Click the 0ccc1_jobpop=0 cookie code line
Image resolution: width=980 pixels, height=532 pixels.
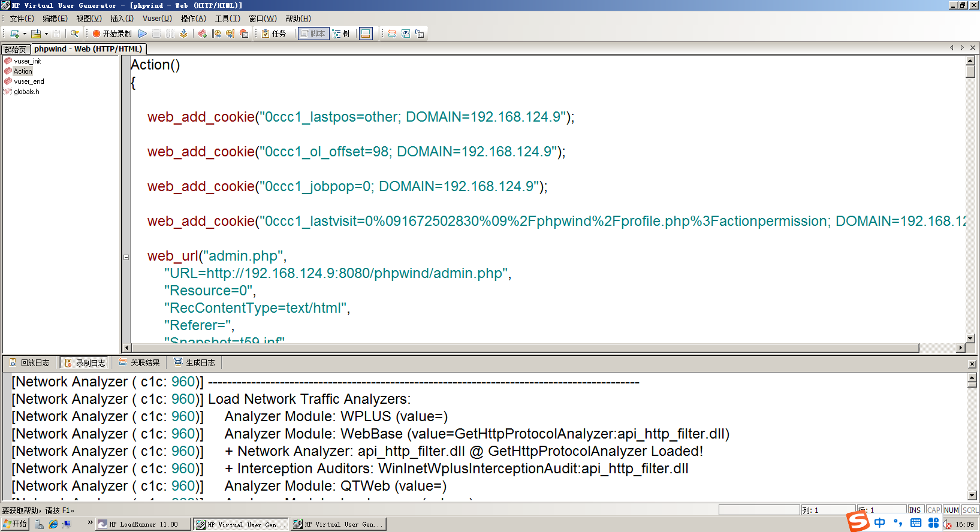click(347, 186)
